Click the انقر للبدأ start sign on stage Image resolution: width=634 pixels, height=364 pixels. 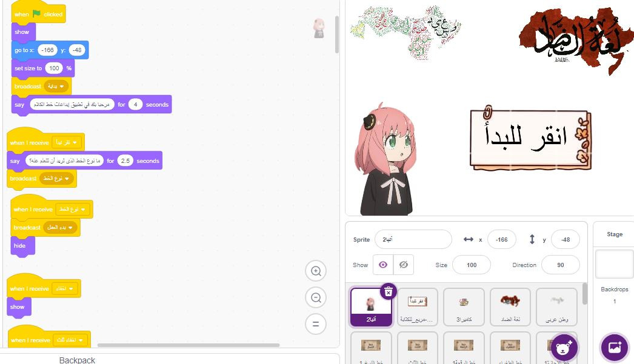(530, 137)
